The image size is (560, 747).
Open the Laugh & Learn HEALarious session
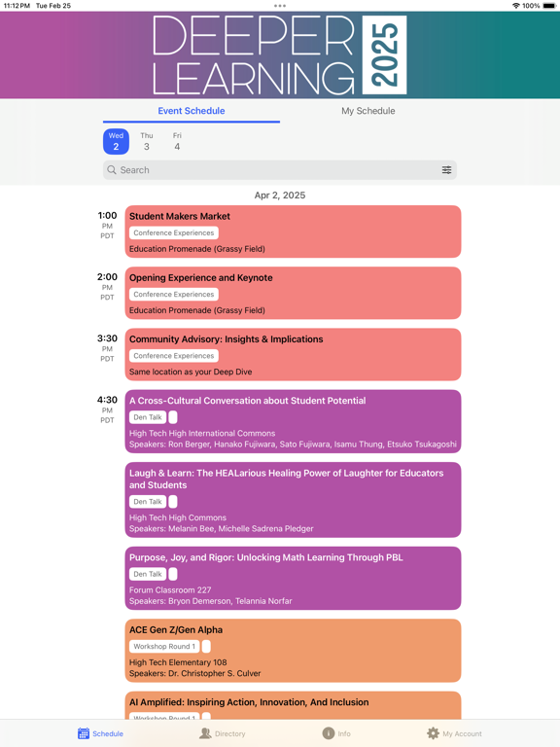(x=293, y=500)
